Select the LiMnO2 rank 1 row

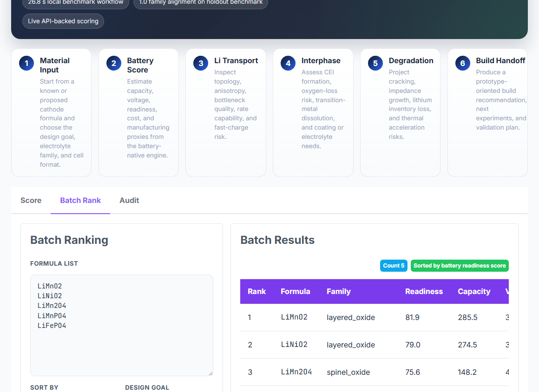375,317
